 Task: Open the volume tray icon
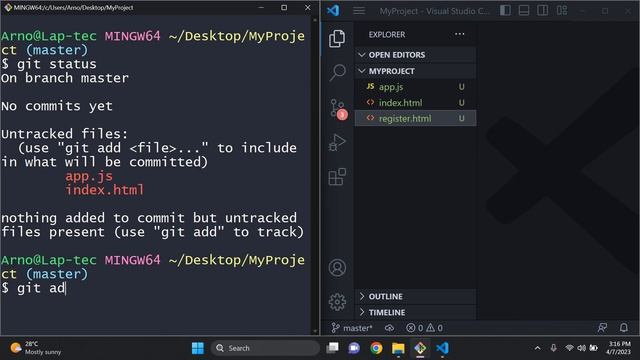[x=581, y=348]
